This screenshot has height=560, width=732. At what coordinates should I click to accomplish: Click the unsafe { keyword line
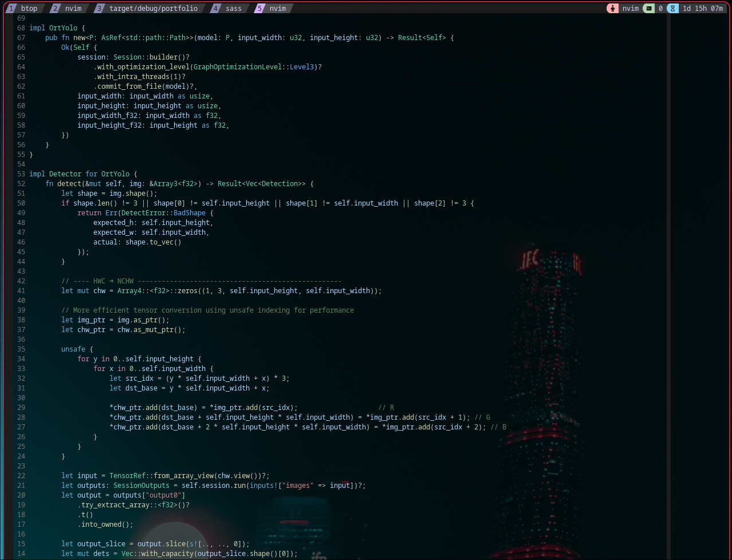tap(77, 349)
